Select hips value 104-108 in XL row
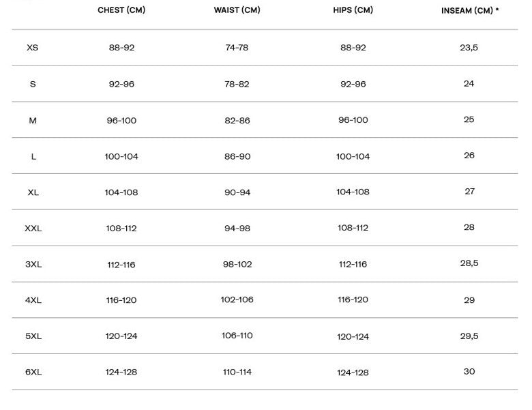 coord(353,192)
